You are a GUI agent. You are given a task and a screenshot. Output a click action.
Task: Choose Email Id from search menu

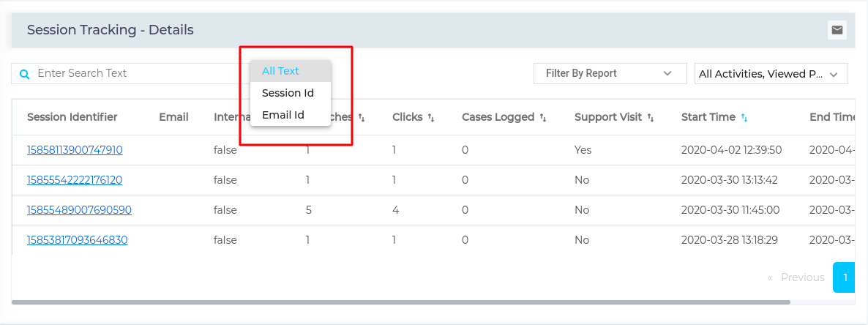click(283, 115)
